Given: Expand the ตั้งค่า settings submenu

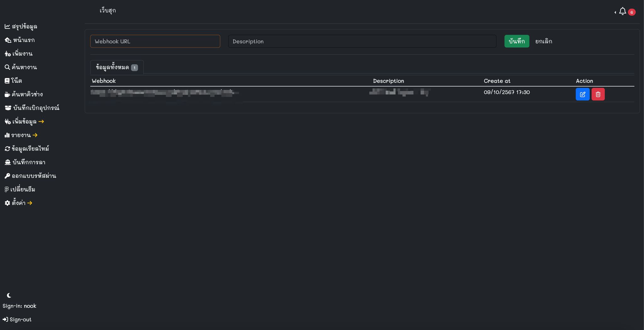Looking at the screenshot, I should [19, 203].
